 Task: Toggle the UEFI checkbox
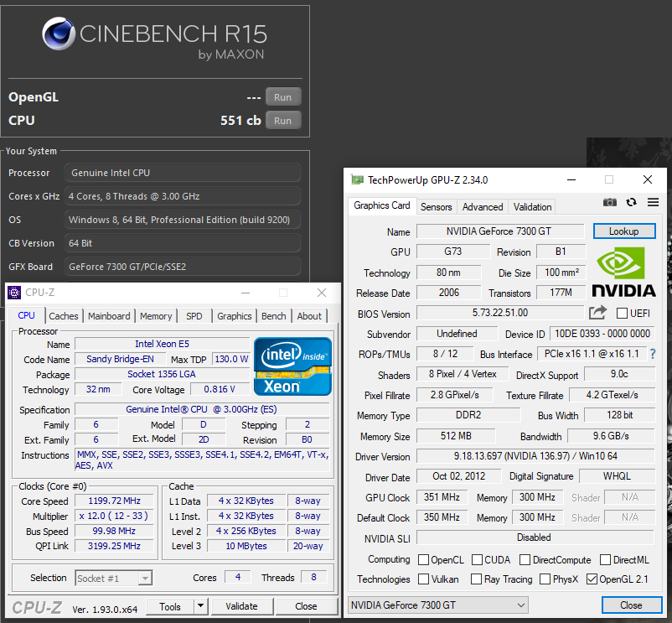[622, 313]
